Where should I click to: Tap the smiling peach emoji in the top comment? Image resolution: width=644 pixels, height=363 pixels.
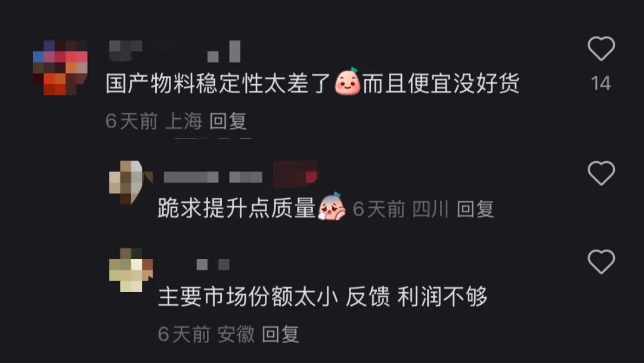tap(347, 82)
